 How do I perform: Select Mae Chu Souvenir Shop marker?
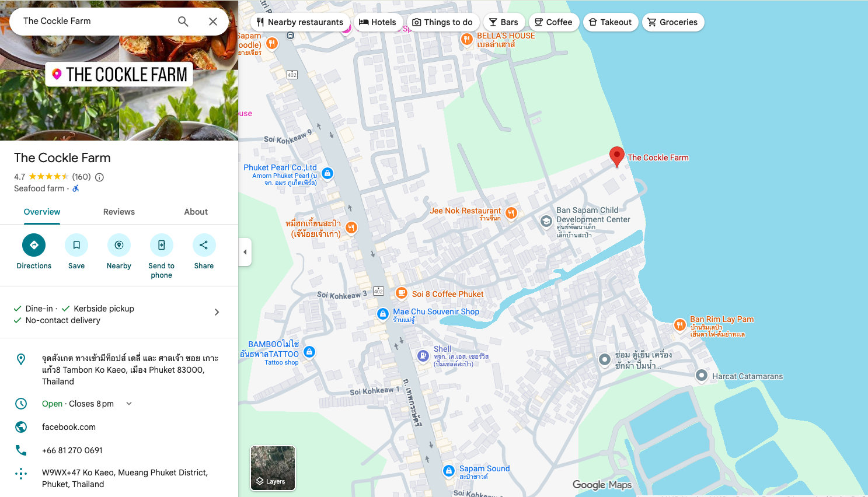[382, 314]
